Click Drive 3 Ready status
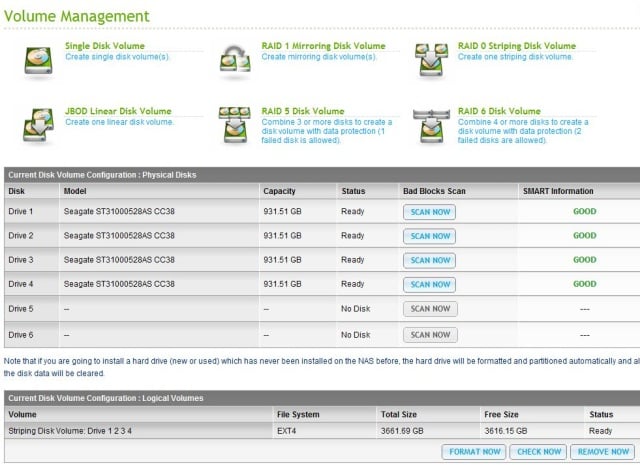The height and width of the screenshot is (465, 640). point(353,260)
